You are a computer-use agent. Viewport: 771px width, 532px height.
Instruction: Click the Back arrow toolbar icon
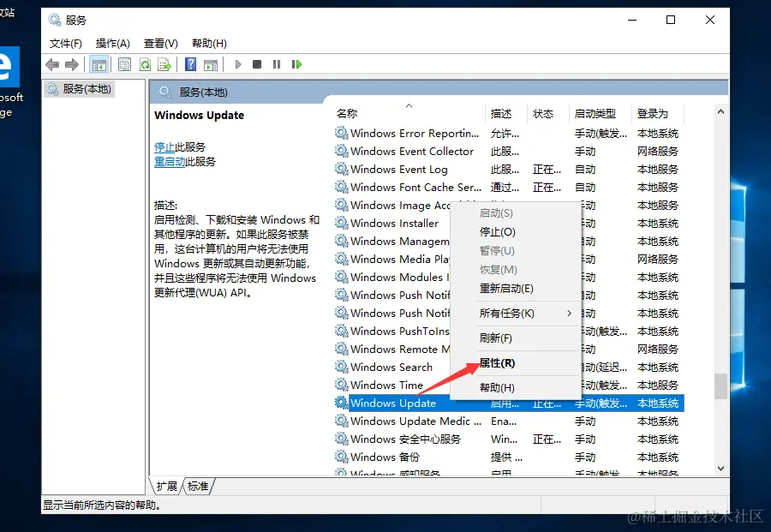tap(52, 64)
